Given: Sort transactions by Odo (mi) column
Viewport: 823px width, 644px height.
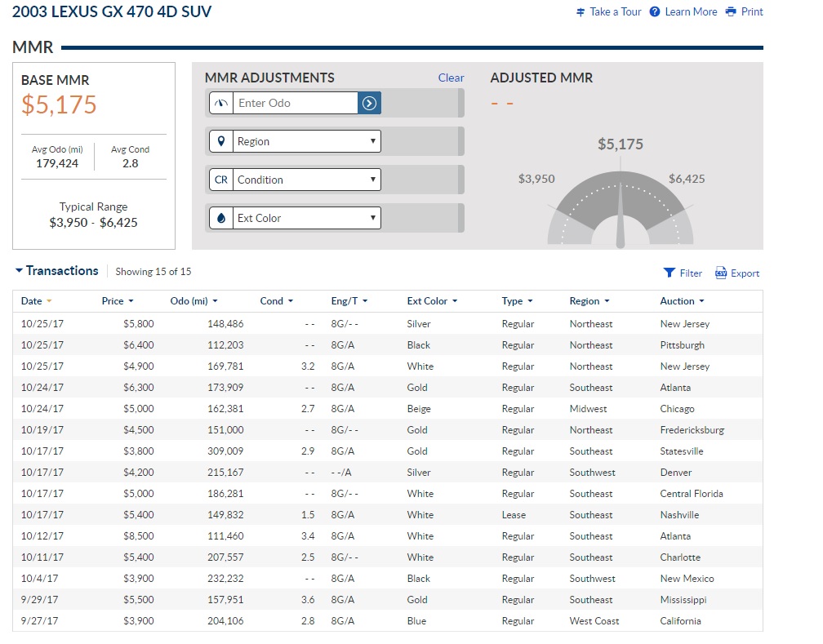Looking at the screenshot, I should click(194, 300).
